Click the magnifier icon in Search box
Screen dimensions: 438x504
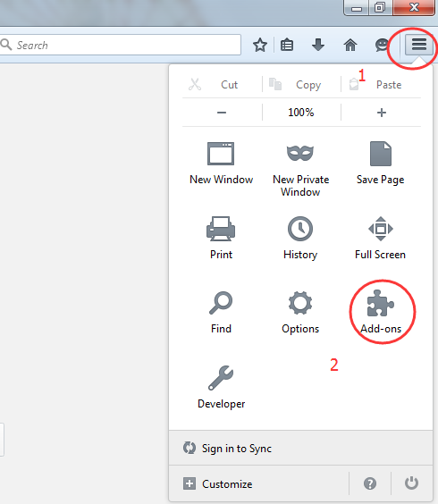click(x=5, y=45)
